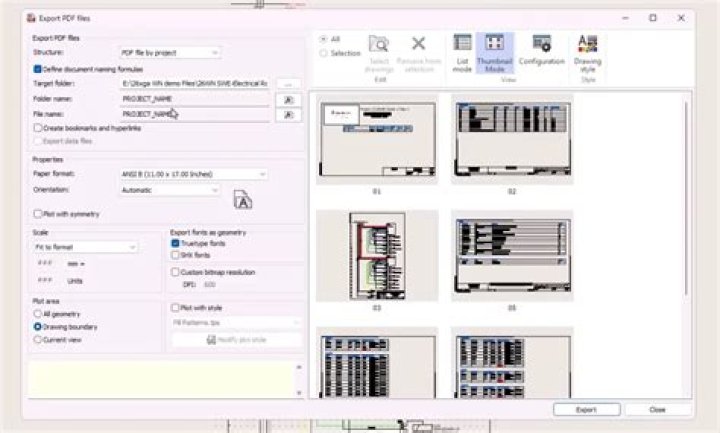
Task: Click the Select drawings icon
Action: point(379,53)
